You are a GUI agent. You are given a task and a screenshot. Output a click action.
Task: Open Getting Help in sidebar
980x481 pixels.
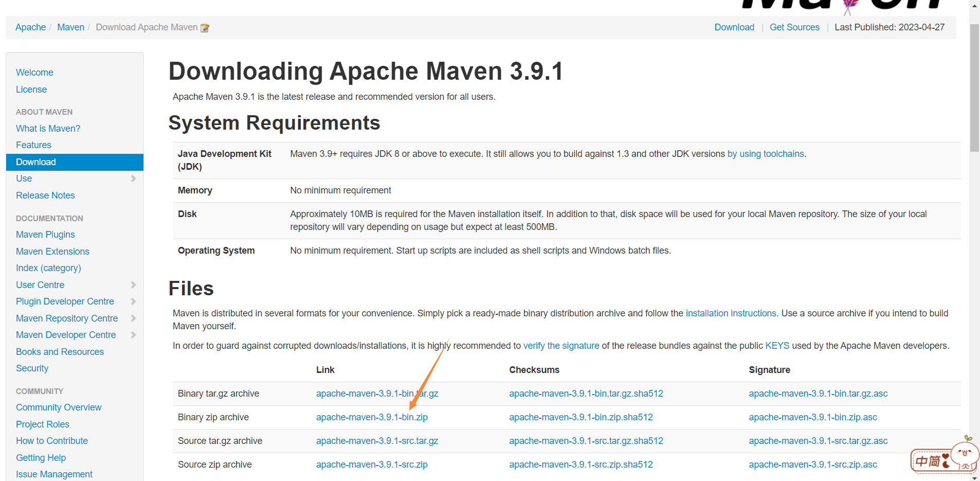[x=41, y=458]
